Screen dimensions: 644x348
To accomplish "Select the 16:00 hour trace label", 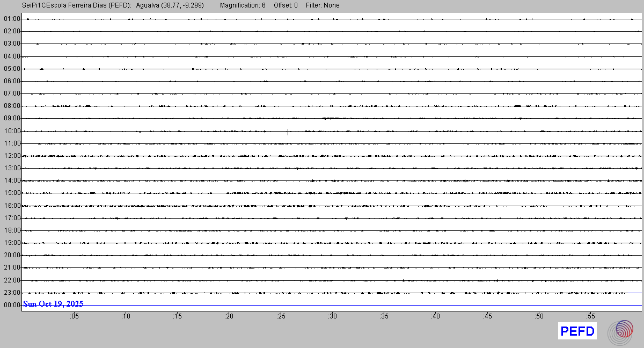I will click(12, 206).
